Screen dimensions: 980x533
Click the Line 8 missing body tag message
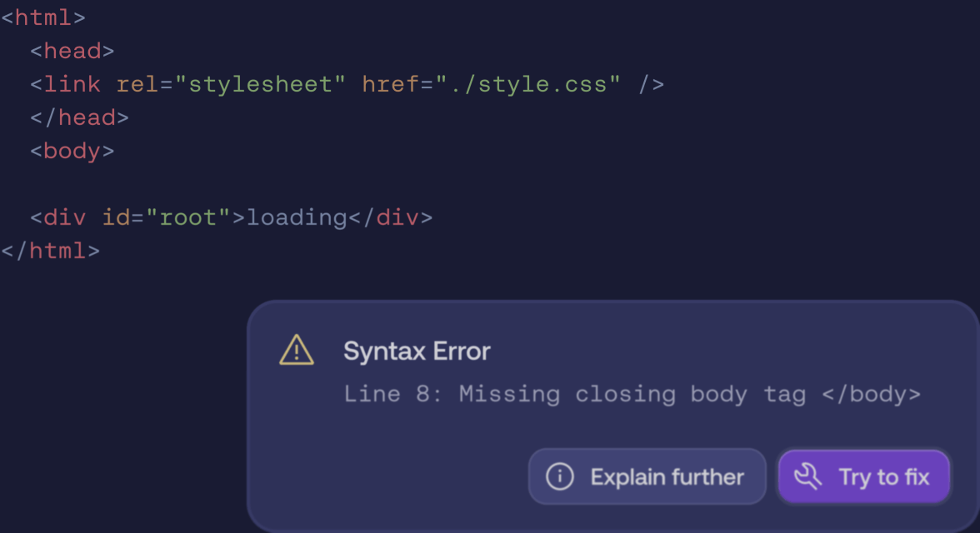(632, 394)
